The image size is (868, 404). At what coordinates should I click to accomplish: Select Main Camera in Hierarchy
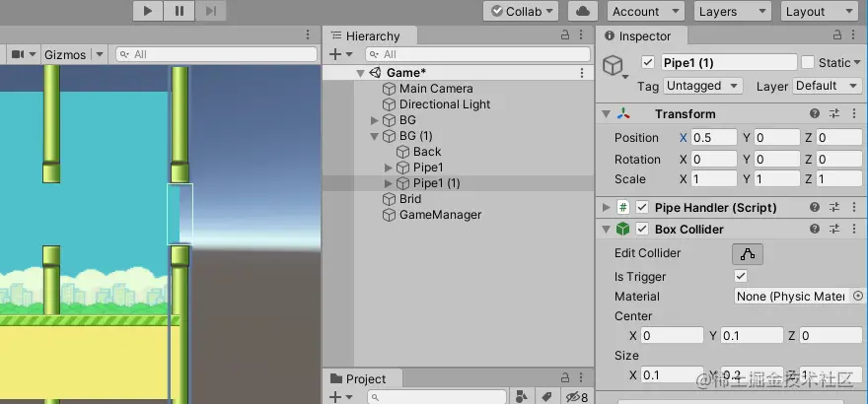pyautogui.click(x=436, y=89)
